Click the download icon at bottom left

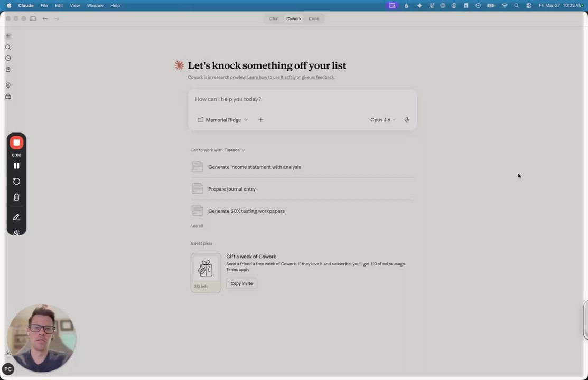pyautogui.click(x=8, y=353)
